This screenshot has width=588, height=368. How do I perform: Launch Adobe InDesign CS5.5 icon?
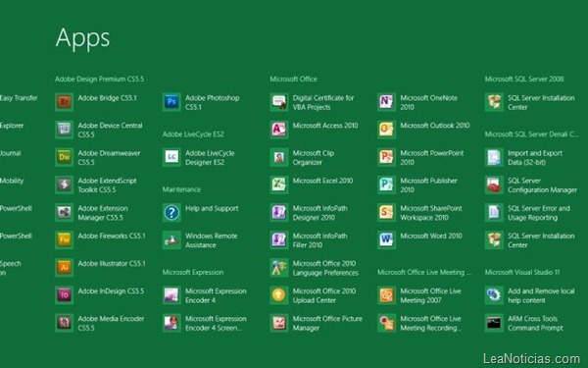pyautogui.click(x=64, y=295)
